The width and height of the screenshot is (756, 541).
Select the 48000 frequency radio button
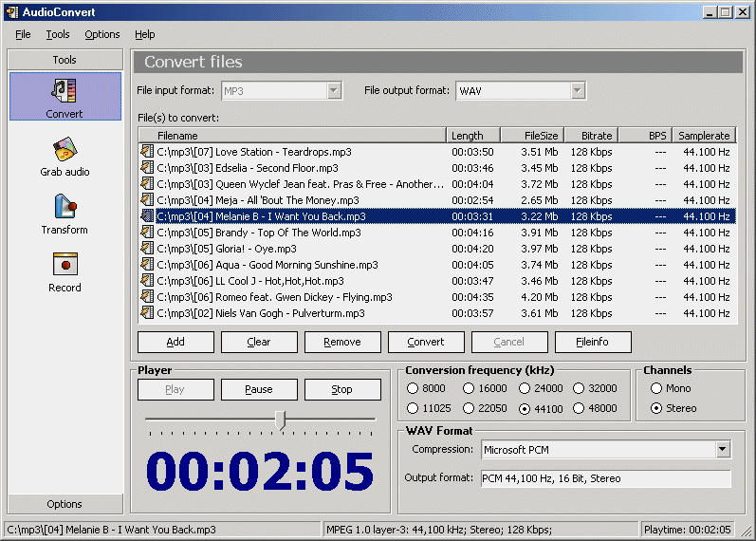pos(582,409)
